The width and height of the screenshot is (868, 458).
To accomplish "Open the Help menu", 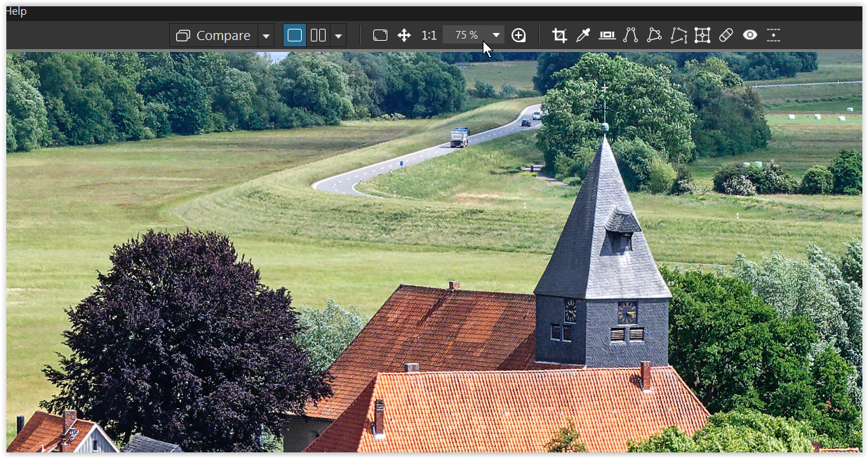I will (x=15, y=11).
